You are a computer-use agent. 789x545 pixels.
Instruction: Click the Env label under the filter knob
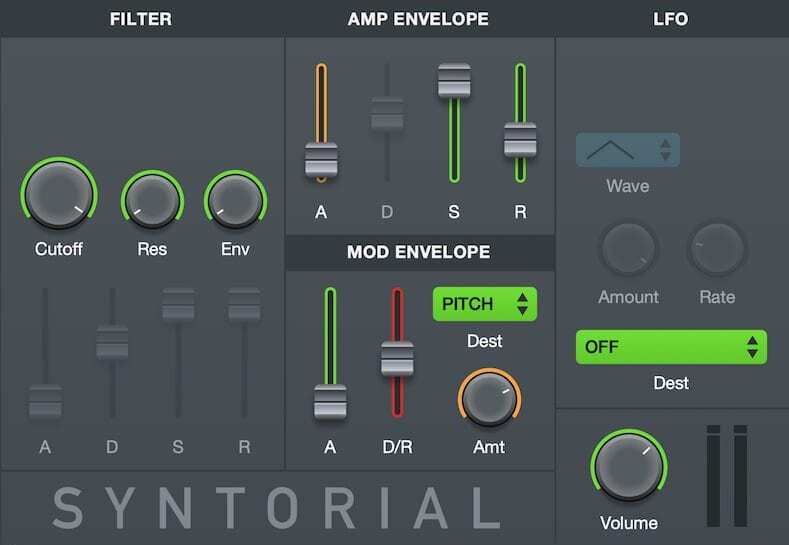[235, 249]
